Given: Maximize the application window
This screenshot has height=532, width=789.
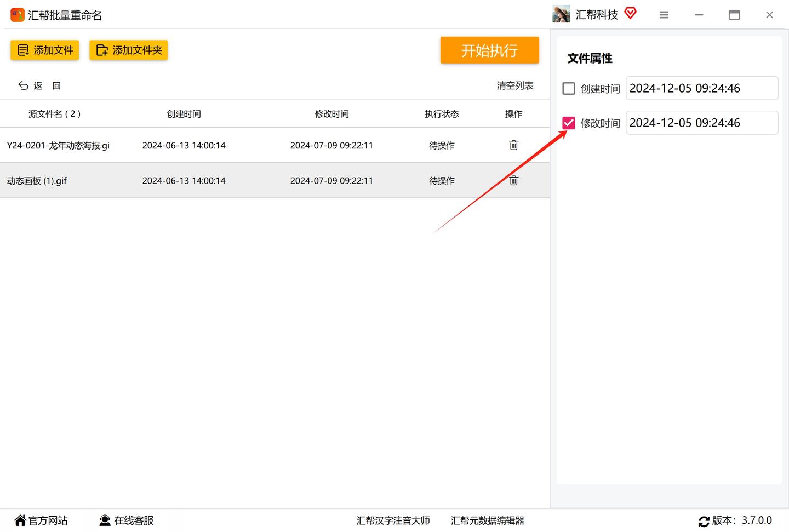Looking at the screenshot, I should pyautogui.click(x=734, y=15).
